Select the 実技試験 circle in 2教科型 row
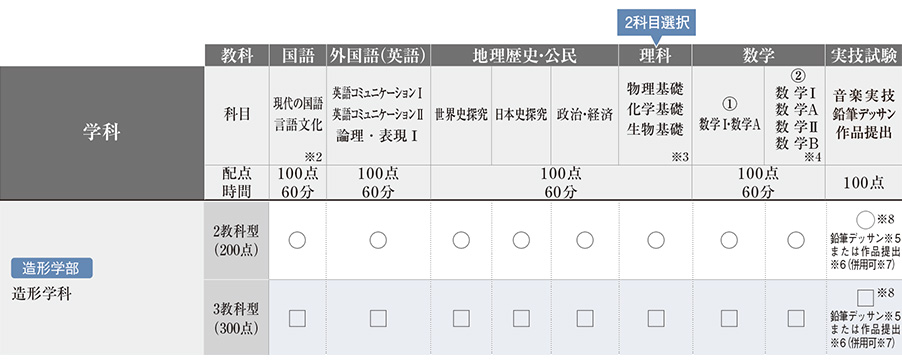The width and height of the screenshot is (902, 360). [x=865, y=220]
